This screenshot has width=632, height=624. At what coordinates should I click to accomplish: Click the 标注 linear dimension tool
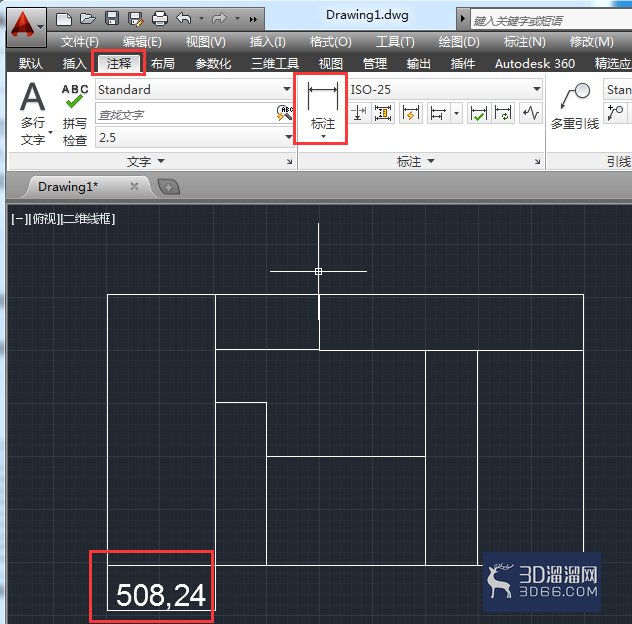pos(322,109)
